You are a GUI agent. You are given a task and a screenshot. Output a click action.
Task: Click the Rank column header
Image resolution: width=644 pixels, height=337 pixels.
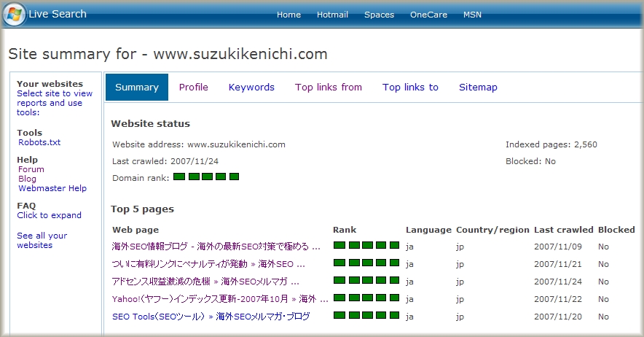345,230
